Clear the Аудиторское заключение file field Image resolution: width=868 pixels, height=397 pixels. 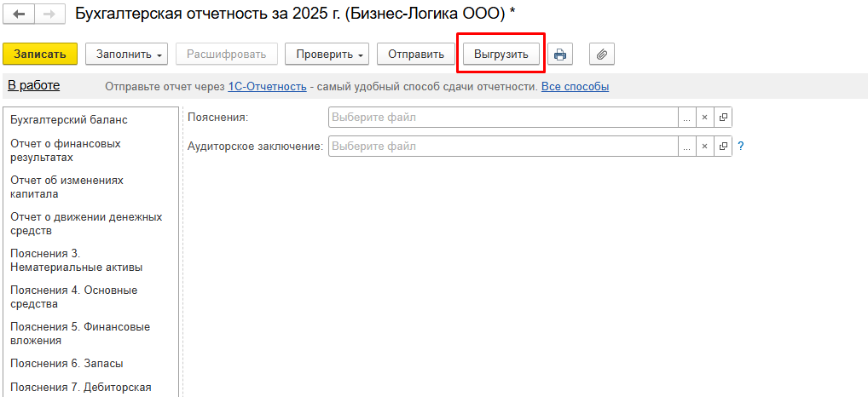point(704,147)
